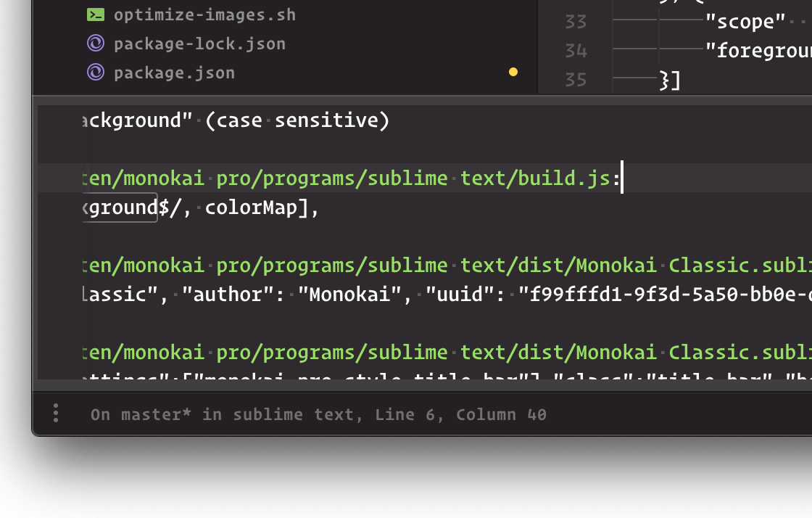Click the "scope" string on line 33
This screenshot has width=812, height=518.
pos(745,22)
